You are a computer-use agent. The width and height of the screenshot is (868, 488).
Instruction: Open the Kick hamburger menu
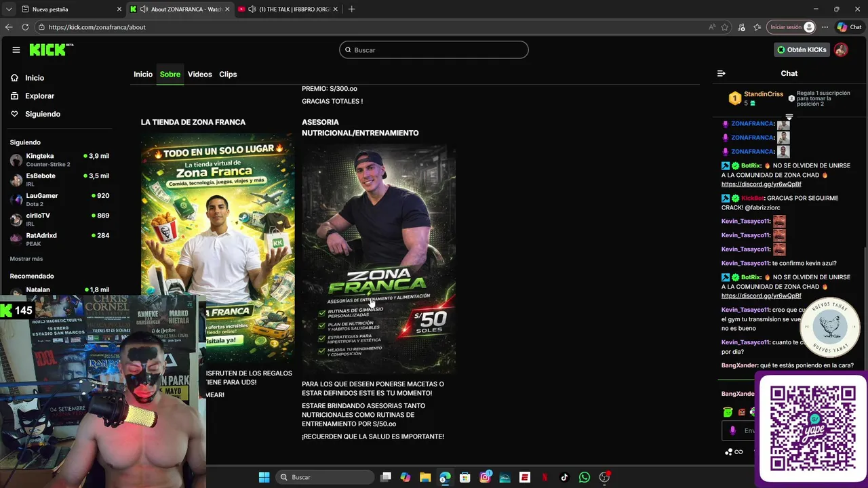point(16,49)
